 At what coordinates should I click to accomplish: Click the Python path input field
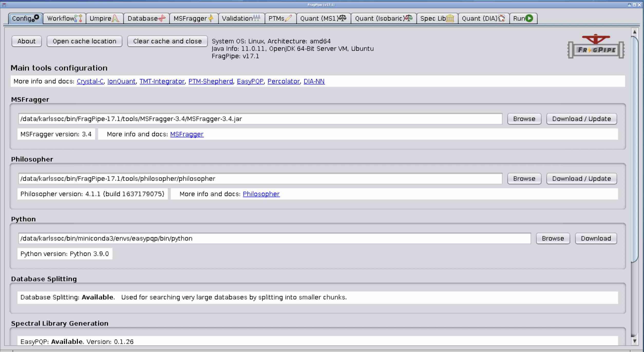[274, 238]
